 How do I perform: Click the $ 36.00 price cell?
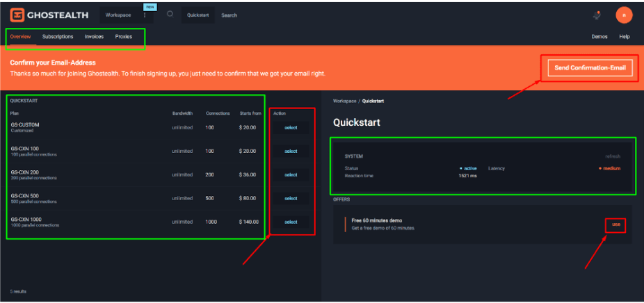pos(248,175)
